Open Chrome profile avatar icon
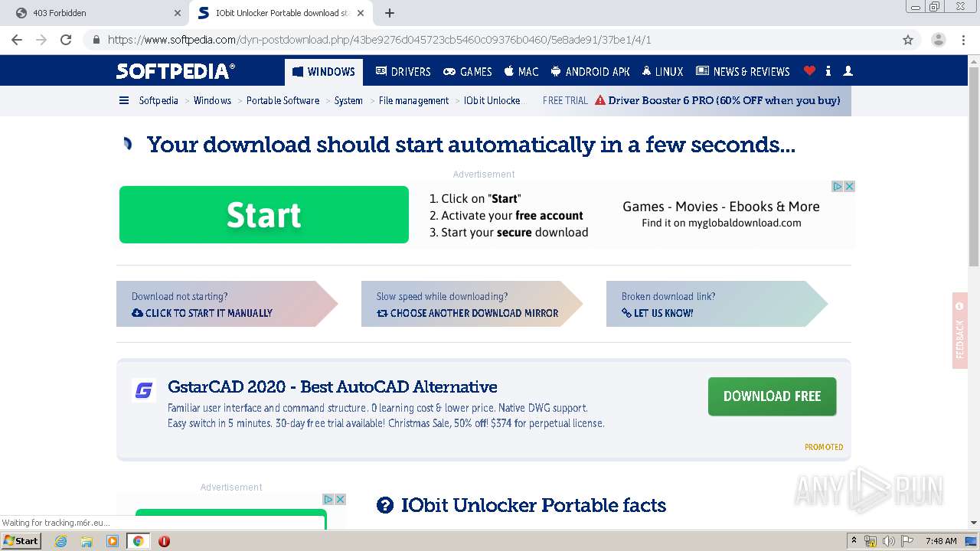Image resolution: width=980 pixels, height=551 pixels. click(x=938, y=40)
